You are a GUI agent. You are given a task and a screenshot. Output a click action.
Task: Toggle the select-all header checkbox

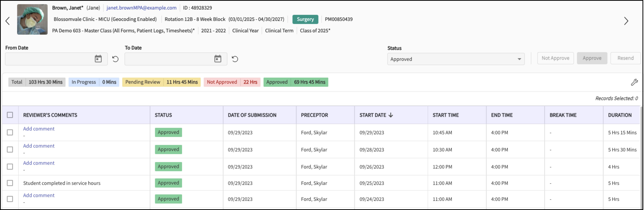10,115
